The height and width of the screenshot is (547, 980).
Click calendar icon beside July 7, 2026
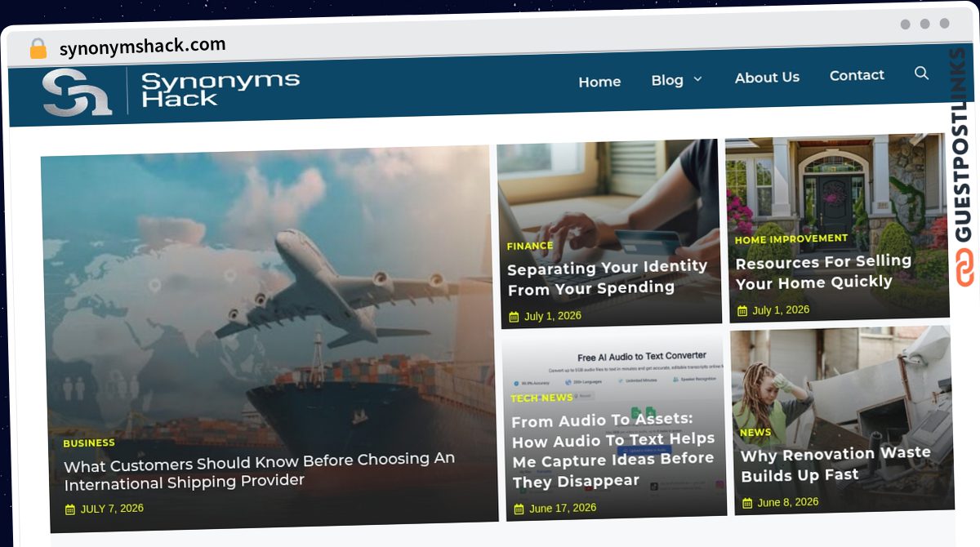tap(70, 509)
